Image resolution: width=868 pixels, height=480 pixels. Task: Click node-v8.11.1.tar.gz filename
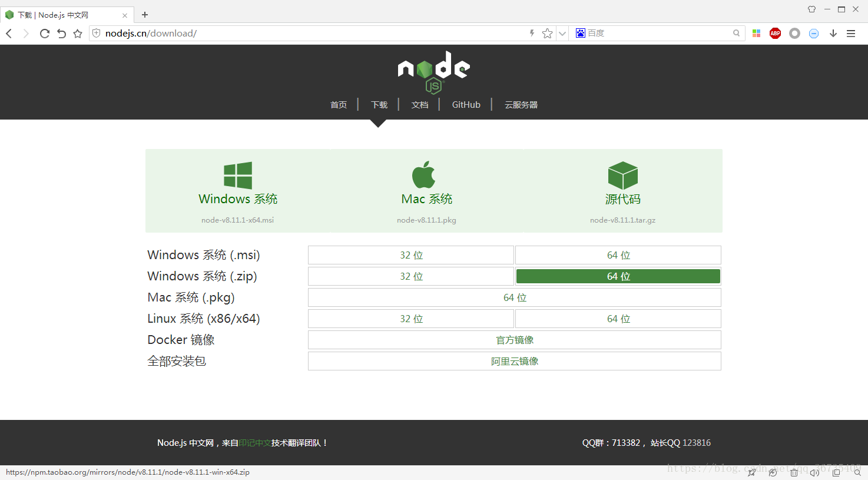coord(623,220)
